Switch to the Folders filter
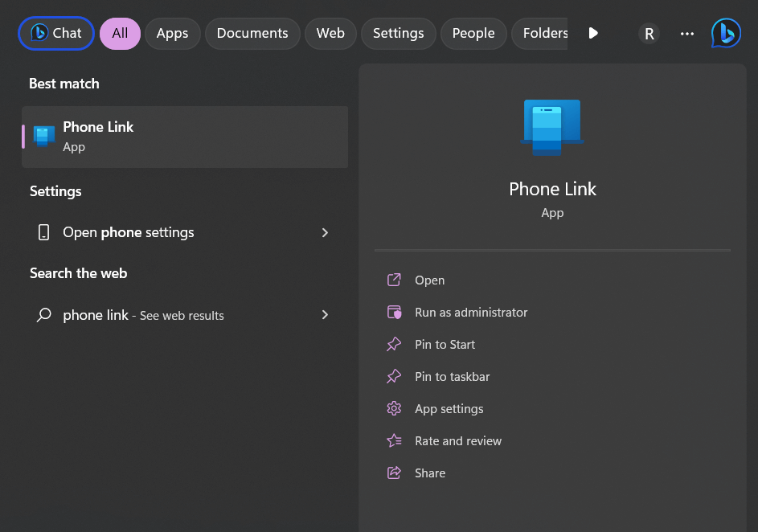The image size is (758, 532). 540,33
